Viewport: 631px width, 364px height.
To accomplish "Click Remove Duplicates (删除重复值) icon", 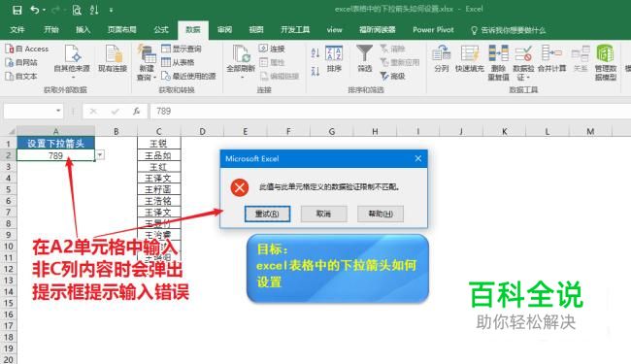I will [x=499, y=62].
